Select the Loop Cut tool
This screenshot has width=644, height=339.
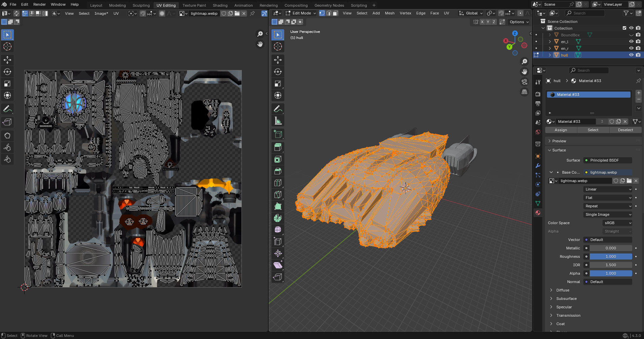tap(278, 183)
